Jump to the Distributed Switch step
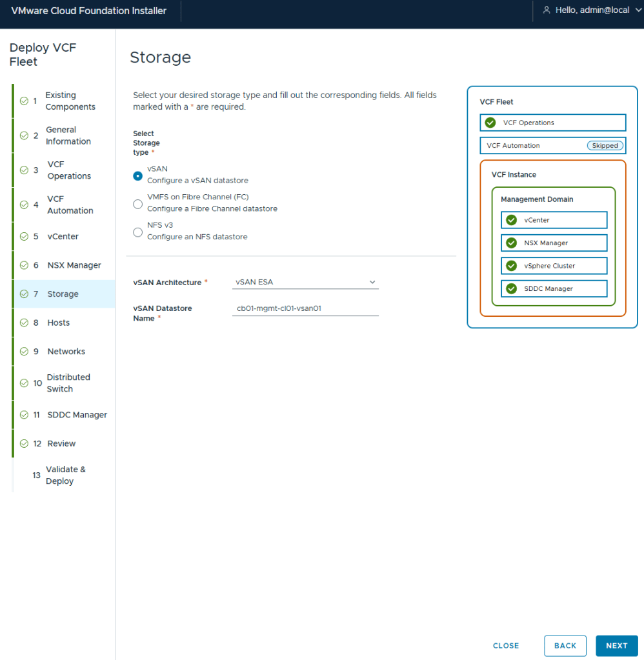644x660 pixels. click(68, 383)
